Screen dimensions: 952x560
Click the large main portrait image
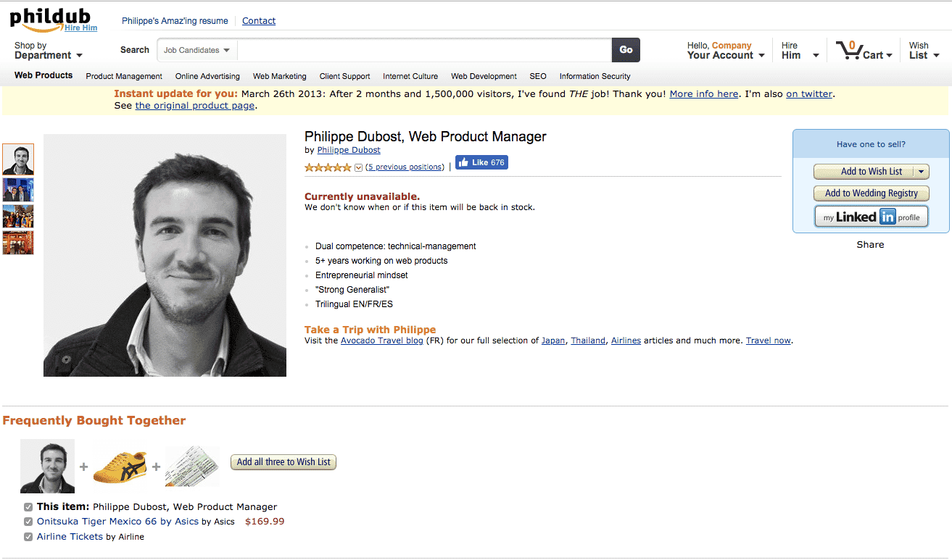[165, 255]
